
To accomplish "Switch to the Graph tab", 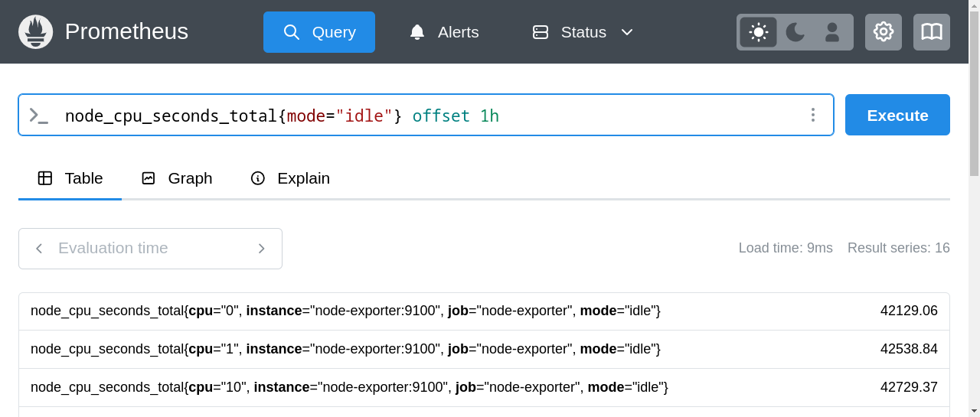I will (177, 178).
